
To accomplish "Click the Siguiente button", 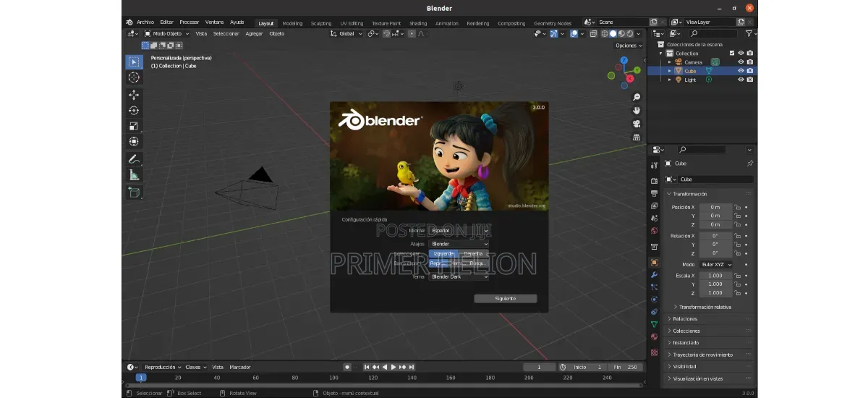I will [506, 298].
